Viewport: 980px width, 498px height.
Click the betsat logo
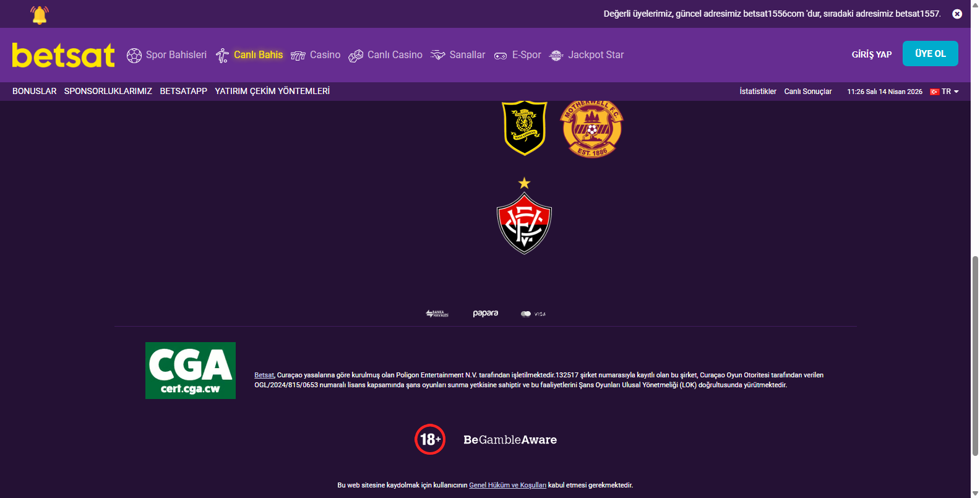coord(64,55)
